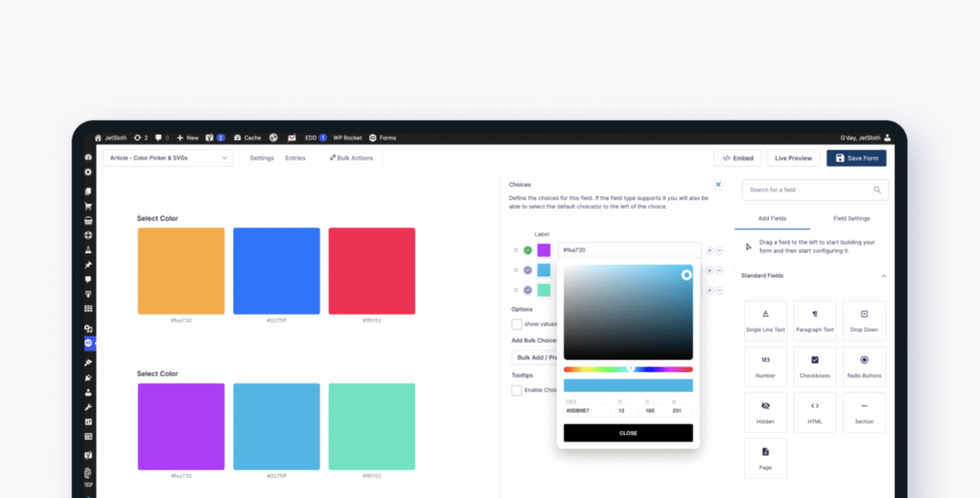Click the search magnifier icon
980x498 pixels.
coord(877,190)
